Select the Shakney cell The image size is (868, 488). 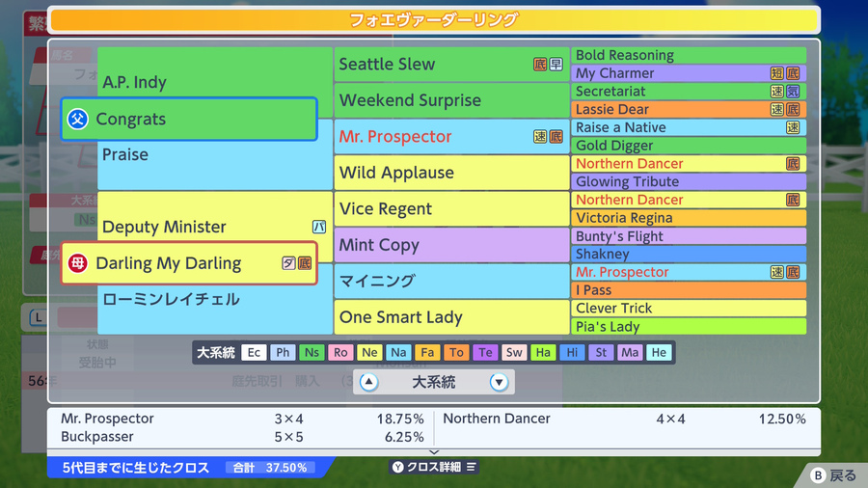[689, 254]
